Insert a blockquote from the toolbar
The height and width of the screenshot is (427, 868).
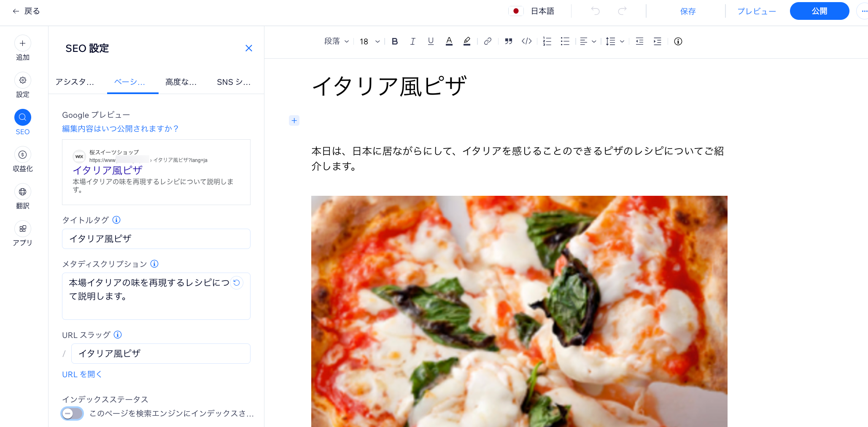pos(508,41)
